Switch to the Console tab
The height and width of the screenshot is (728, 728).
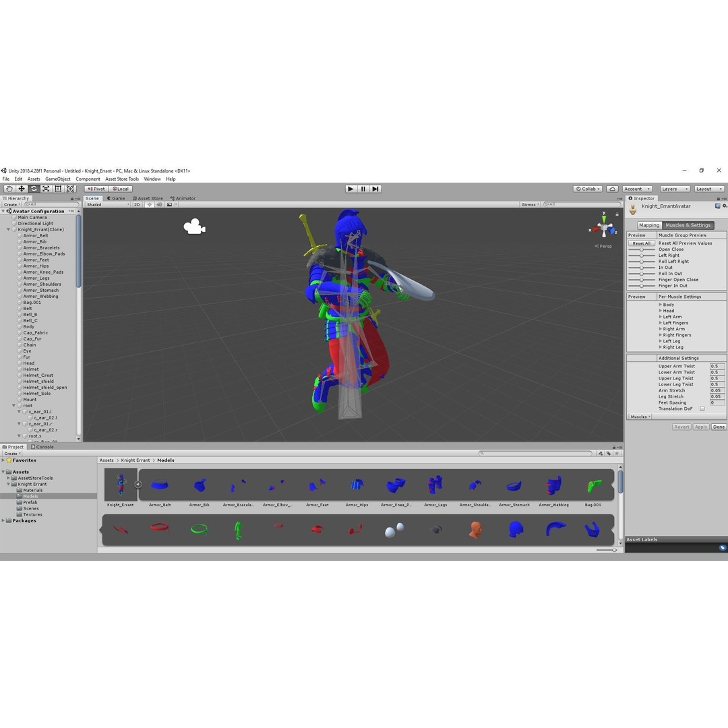point(42,447)
